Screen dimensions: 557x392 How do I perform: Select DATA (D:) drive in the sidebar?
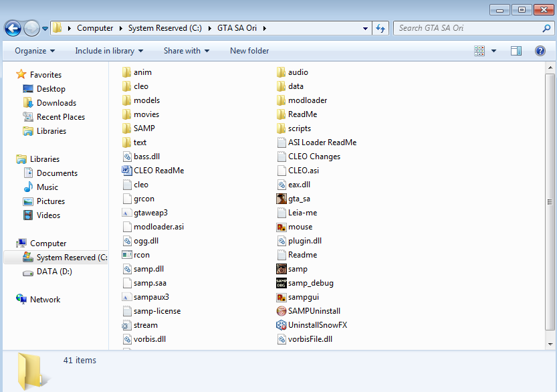tap(54, 272)
